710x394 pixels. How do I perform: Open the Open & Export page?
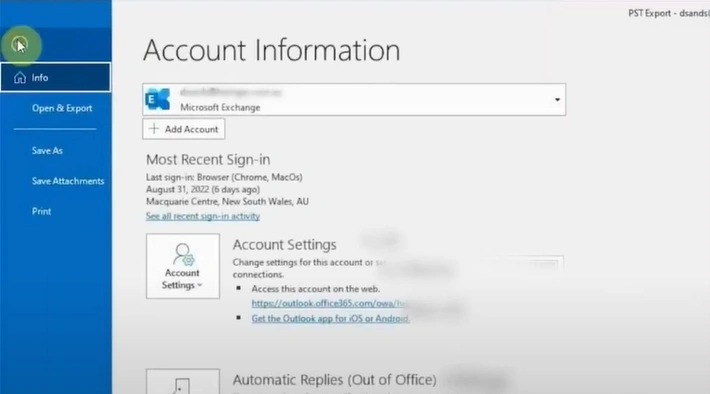62,108
